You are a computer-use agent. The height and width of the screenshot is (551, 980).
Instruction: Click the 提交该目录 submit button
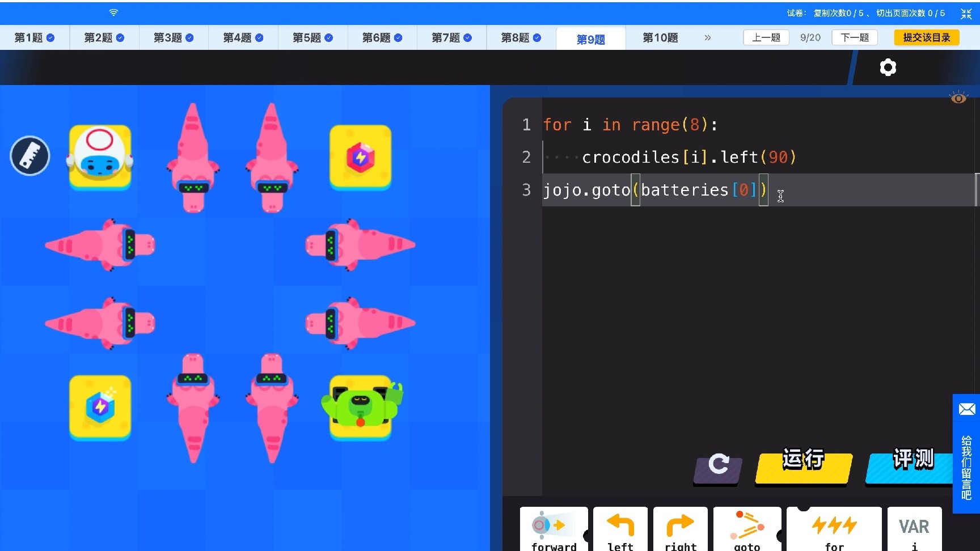click(x=927, y=37)
